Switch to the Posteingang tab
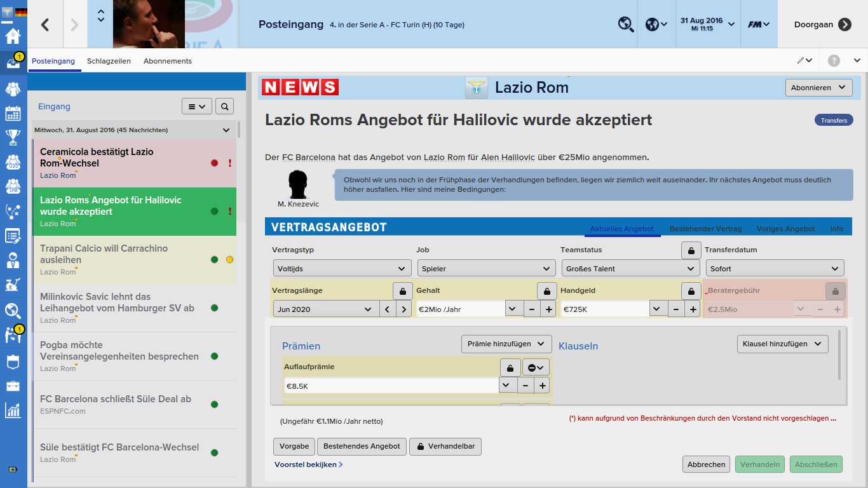The height and width of the screenshot is (488, 868). point(53,61)
